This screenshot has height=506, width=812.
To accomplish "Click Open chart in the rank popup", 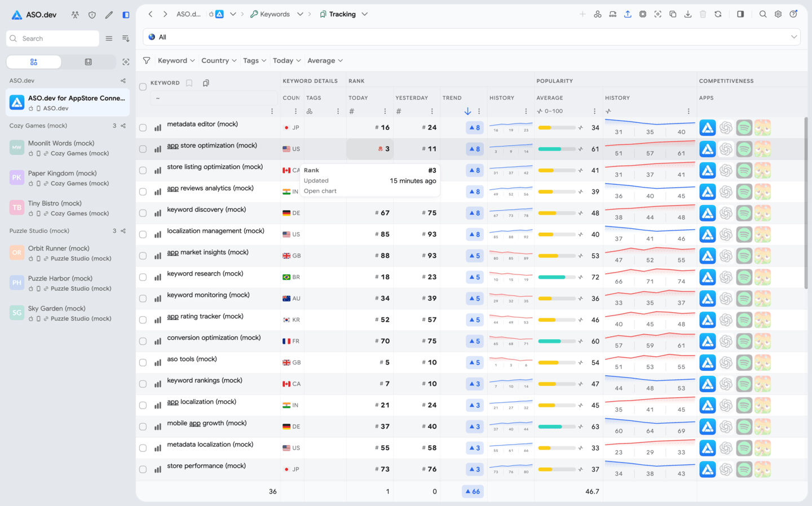I will click(320, 191).
